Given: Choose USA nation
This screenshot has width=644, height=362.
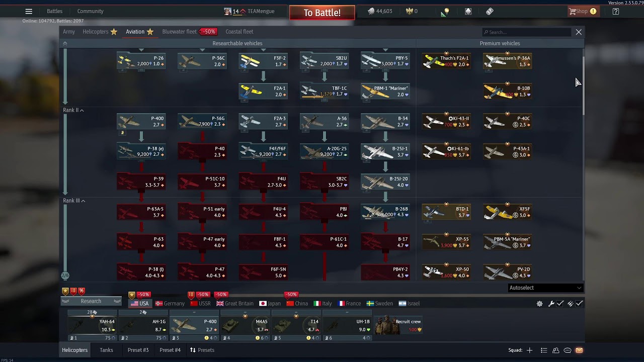Looking at the screenshot, I should [140, 303].
